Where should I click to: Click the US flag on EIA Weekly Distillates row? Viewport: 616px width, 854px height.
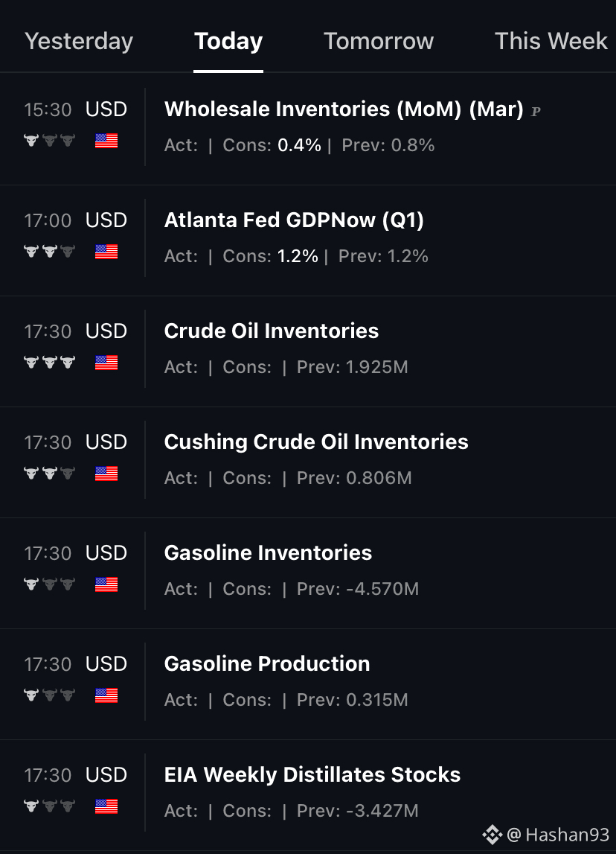[106, 806]
